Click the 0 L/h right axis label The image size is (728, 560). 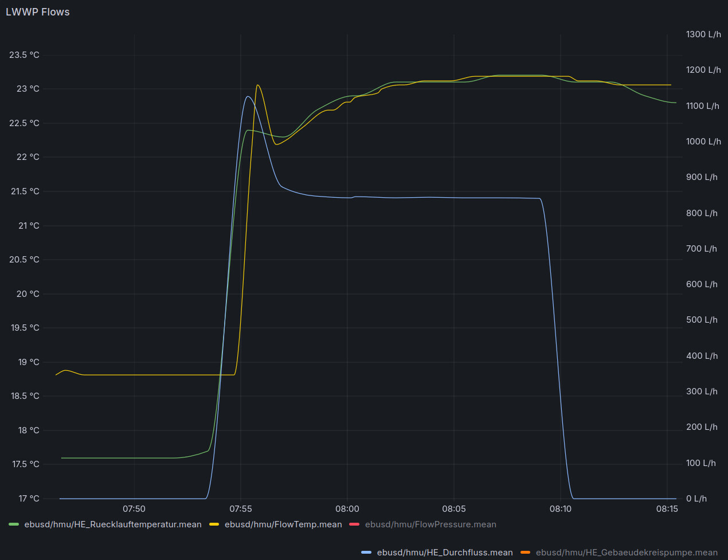coord(696,499)
